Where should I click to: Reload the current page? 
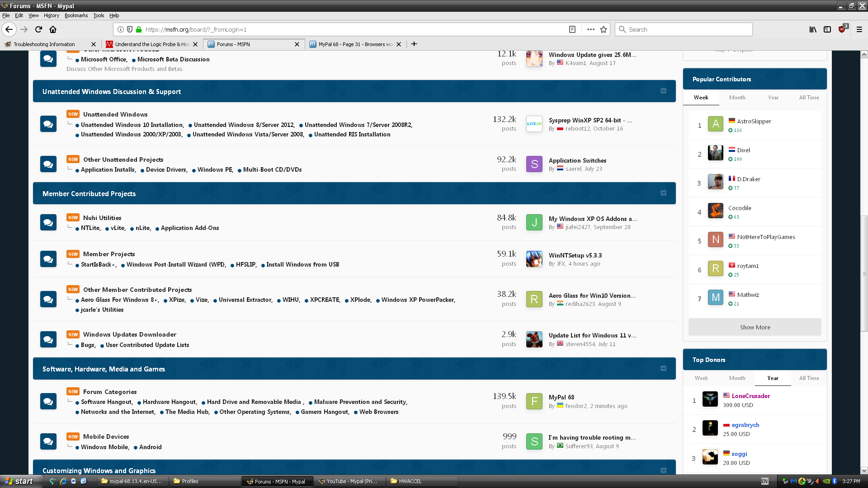(38, 29)
